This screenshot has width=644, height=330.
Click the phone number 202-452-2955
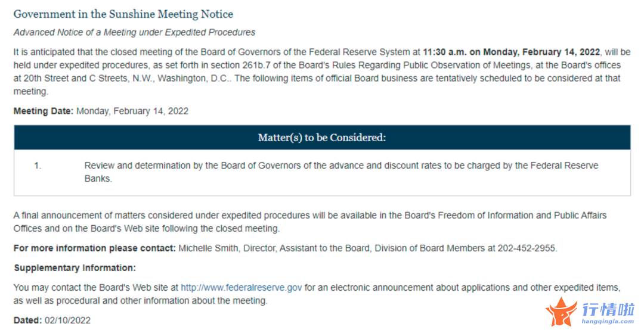(x=527, y=248)
